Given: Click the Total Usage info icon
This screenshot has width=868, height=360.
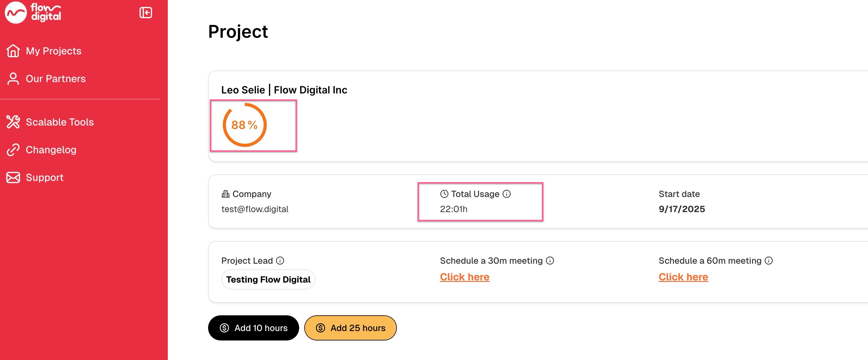Looking at the screenshot, I should [507, 194].
